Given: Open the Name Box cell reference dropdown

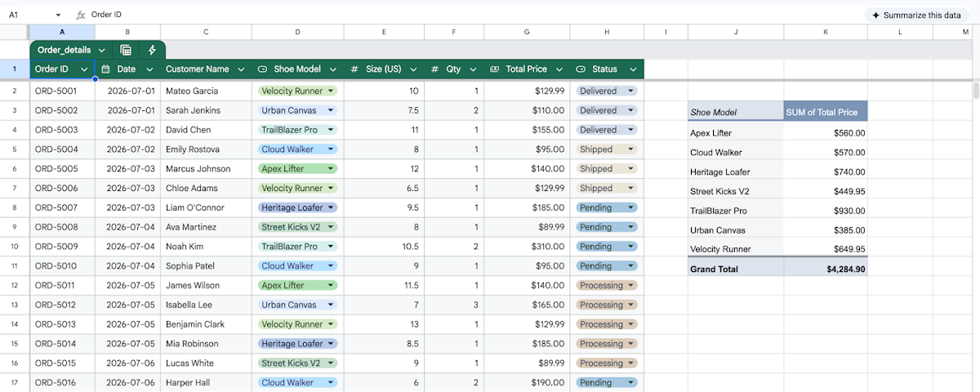Looking at the screenshot, I should (58, 15).
